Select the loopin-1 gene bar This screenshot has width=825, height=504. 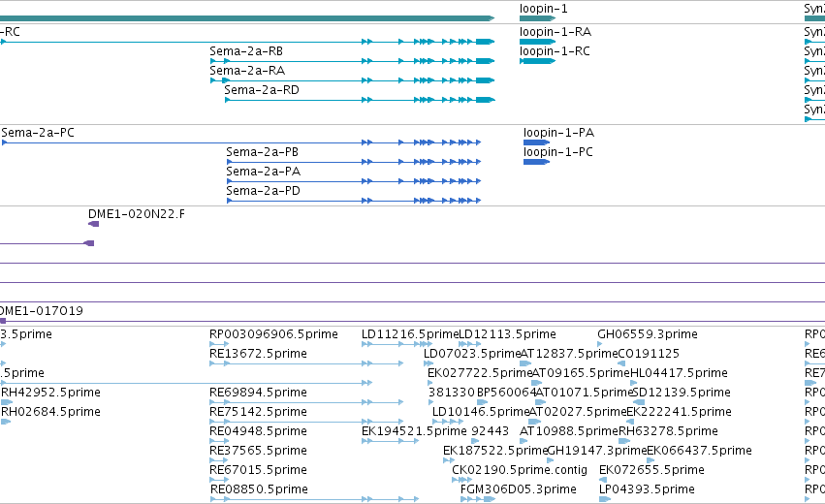click(537, 18)
